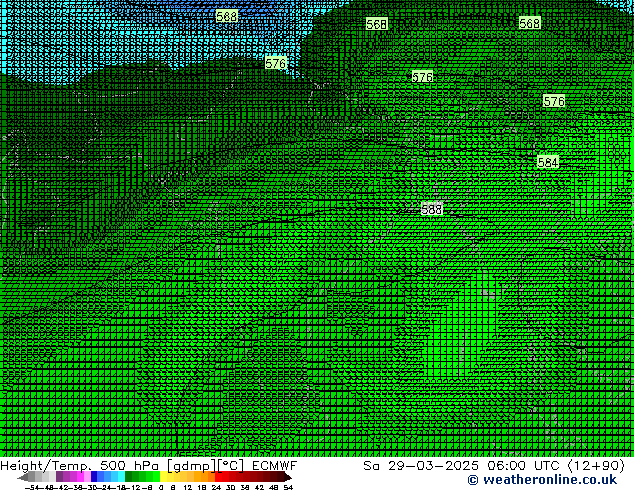
Task: Click the leftmost 568 contour label
Action: (226, 17)
